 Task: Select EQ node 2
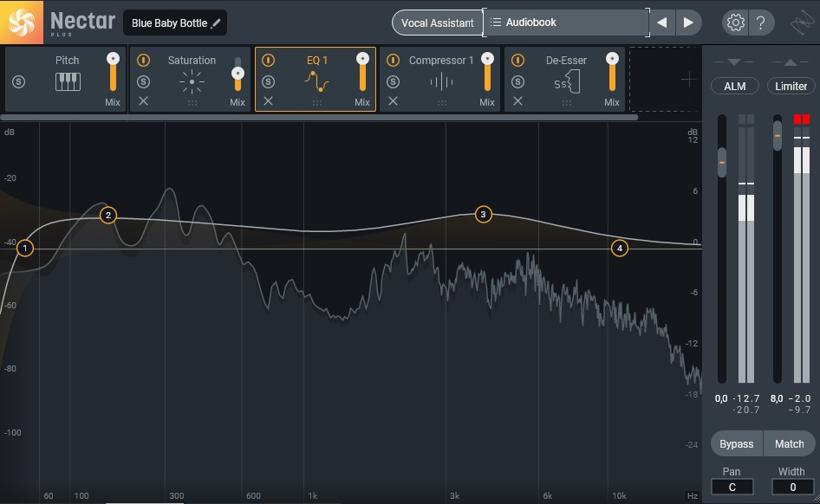(x=108, y=215)
